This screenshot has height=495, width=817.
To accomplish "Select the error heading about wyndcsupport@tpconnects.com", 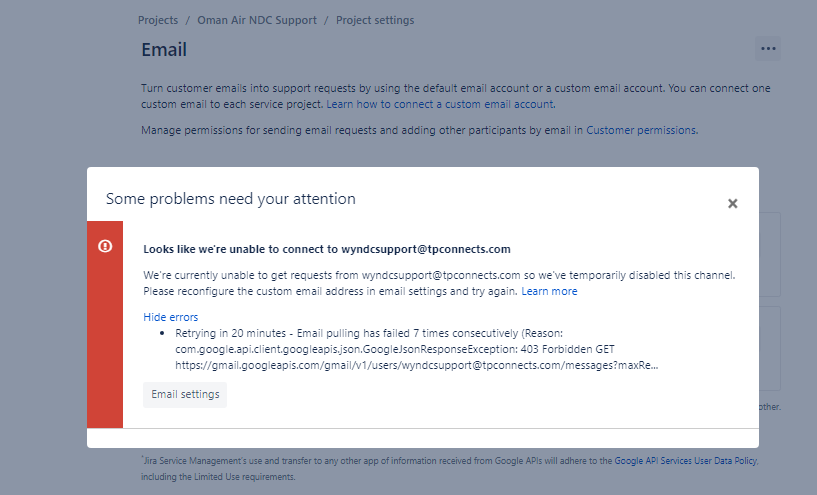I will click(x=327, y=249).
